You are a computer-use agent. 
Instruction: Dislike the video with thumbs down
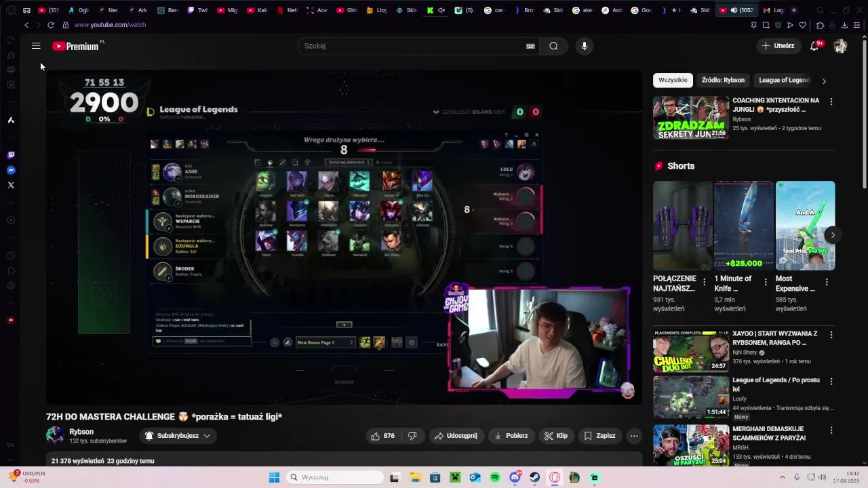click(412, 436)
